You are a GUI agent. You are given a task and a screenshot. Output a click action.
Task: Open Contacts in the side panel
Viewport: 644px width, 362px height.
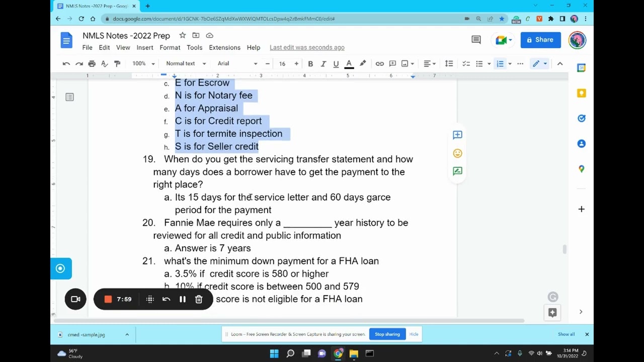tap(582, 144)
